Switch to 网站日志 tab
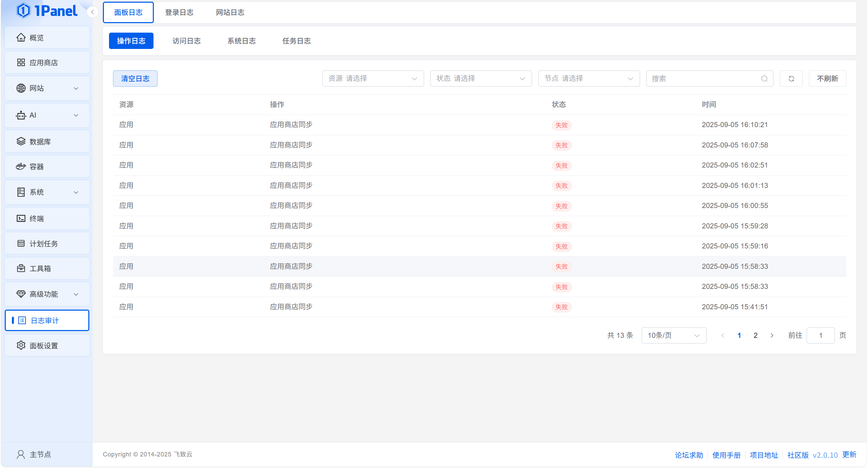 pos(230,13)
